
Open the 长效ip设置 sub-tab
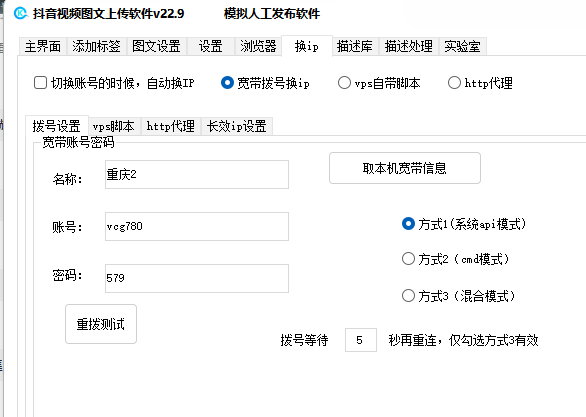[x=237, y=126]
